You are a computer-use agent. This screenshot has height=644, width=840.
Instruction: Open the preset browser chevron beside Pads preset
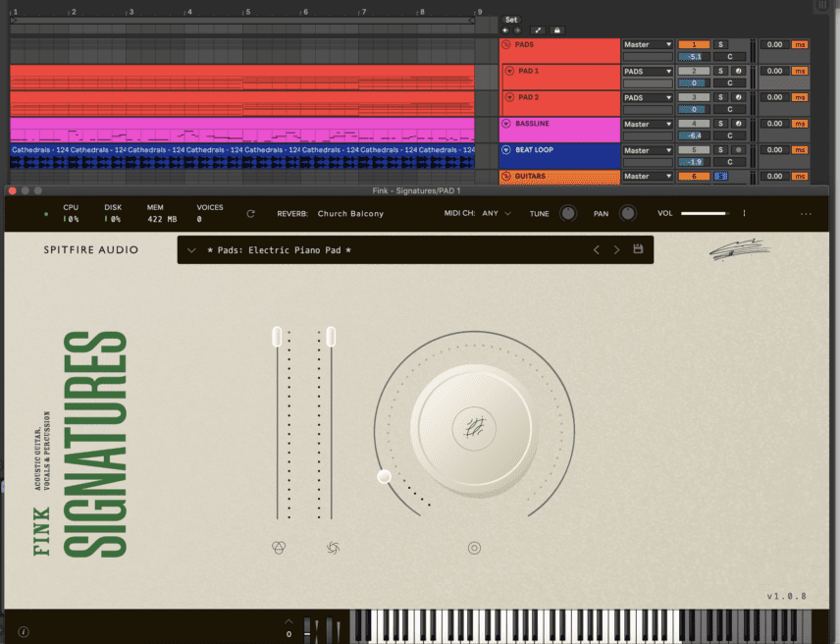[191, 250]
